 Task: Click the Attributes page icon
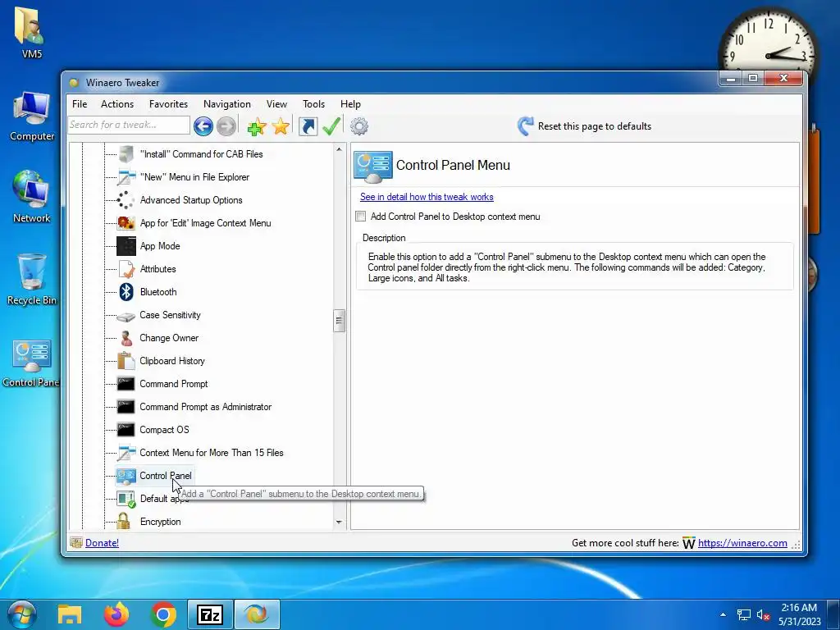tap(126, 269)
